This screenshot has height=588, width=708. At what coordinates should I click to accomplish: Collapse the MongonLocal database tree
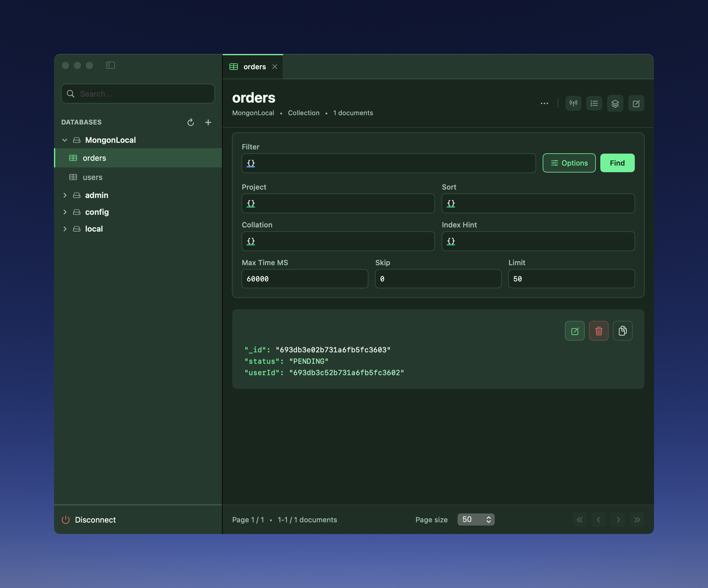pyautogui.click(x=65, y=140)
